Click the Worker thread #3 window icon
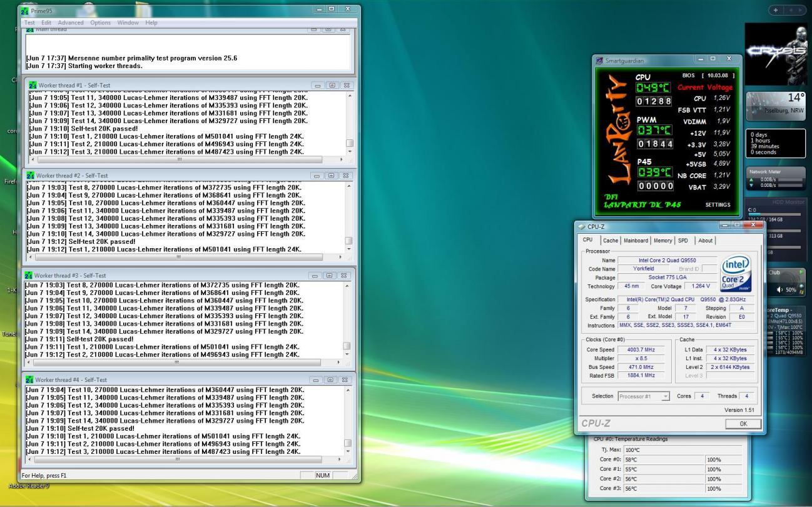This screenshot has width=812, height=507. [29, 275]
